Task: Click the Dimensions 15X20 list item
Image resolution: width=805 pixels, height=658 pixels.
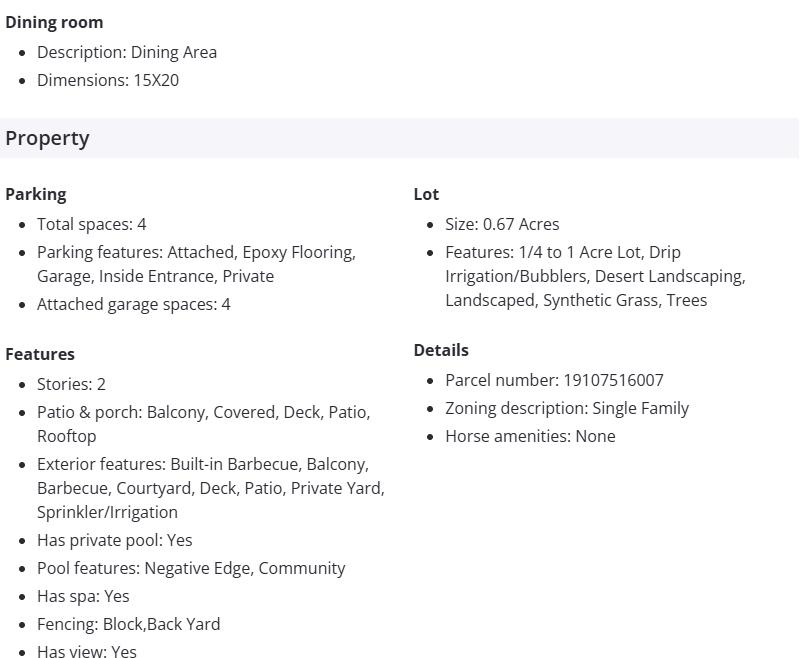Action: (x=108, y=80)
